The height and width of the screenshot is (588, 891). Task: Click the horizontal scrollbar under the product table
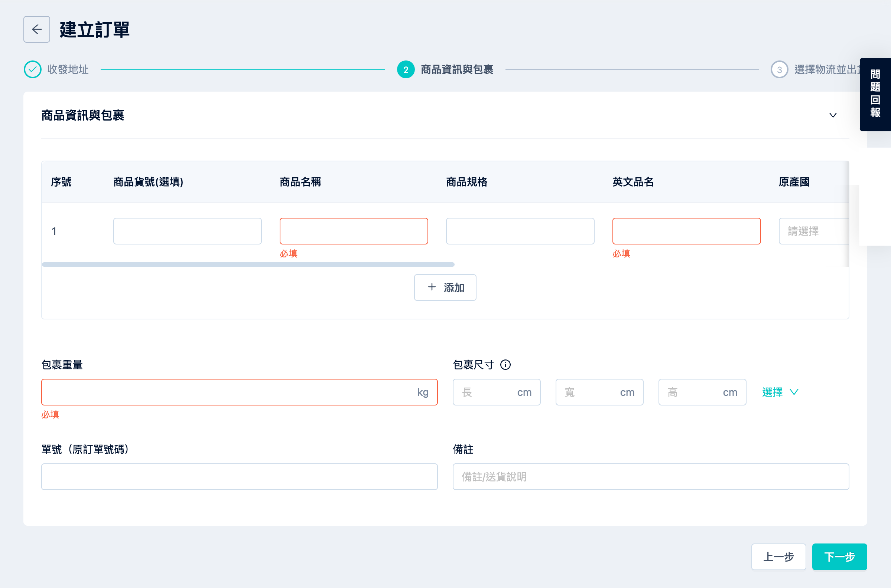pyautogui.click(x=248, y=265)
